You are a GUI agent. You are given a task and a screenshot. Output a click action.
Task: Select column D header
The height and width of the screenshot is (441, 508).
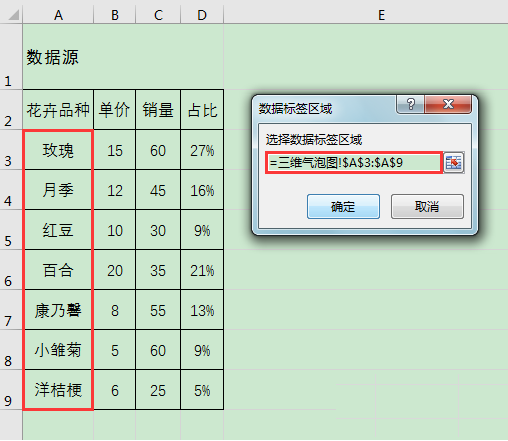click(202, 15)
